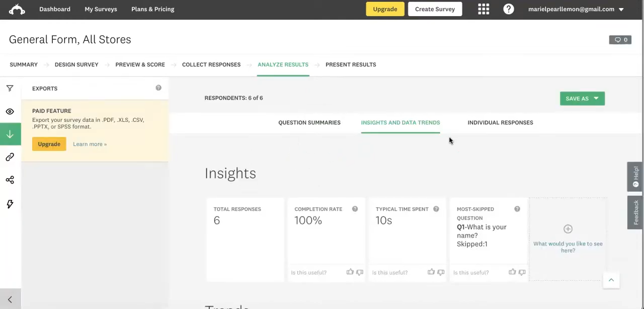The image size is (644, 309).
Task: Click the share nodes sidebar icon
Action: click(10, 180)
